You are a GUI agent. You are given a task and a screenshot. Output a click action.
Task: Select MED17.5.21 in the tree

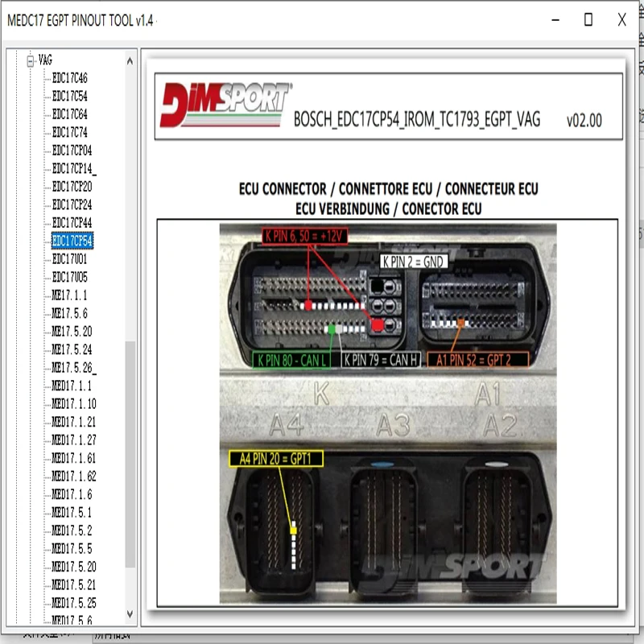coord(74,584)
